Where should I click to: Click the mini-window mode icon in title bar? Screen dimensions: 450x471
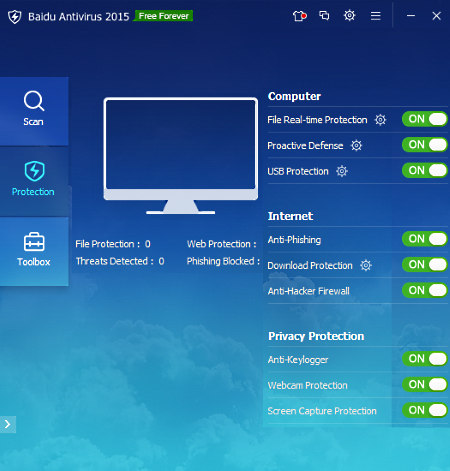point(324,16)
